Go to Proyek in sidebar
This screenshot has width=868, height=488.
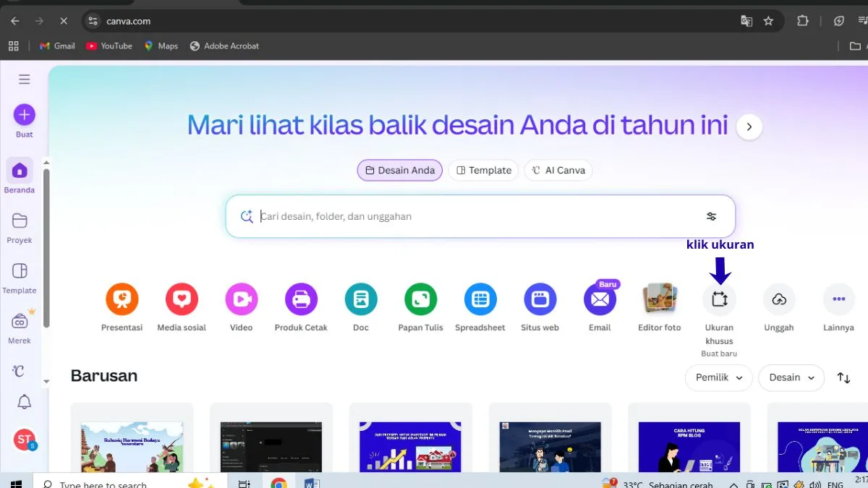coord(20,227)
